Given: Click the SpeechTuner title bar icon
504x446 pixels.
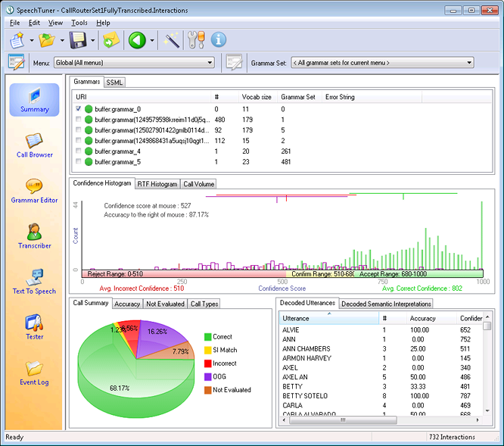Looking at the screenshot, I should 11,10.
